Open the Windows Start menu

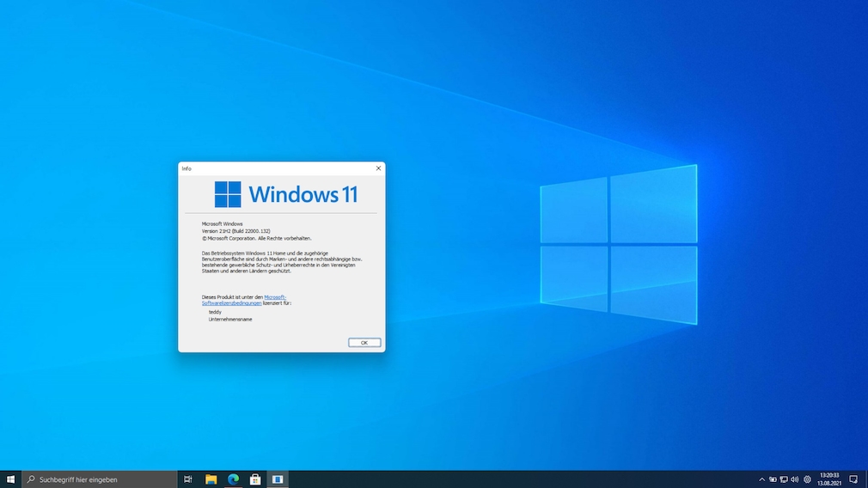pos(10,479)
